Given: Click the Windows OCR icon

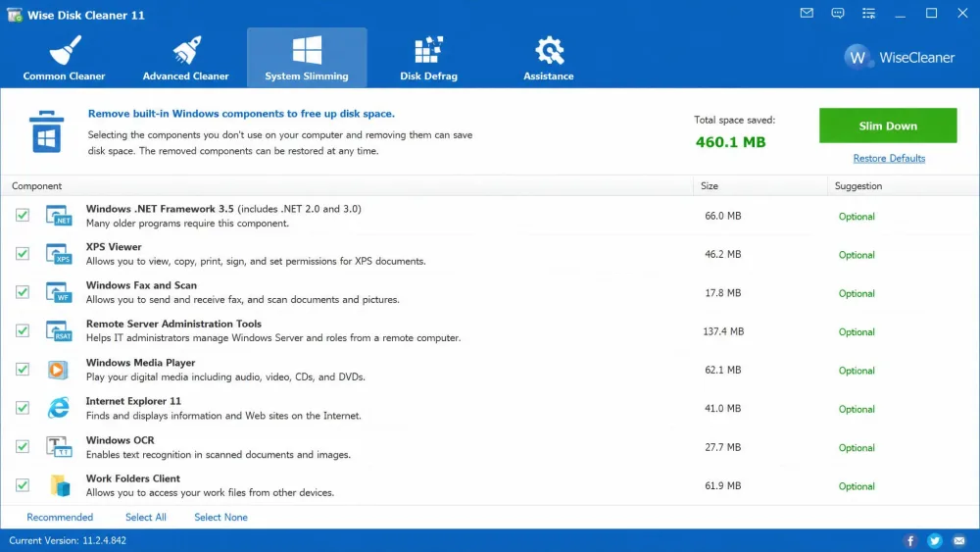Looking at the screenshot, I should point(59,447).
